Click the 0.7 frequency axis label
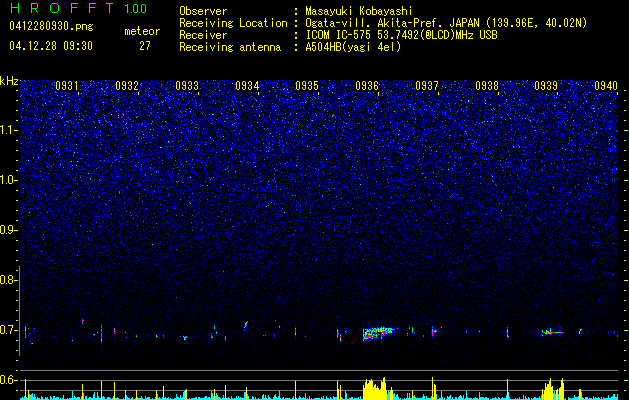Image resolution: width=629 pixels, height=400 pixels. tap(9, 330)
